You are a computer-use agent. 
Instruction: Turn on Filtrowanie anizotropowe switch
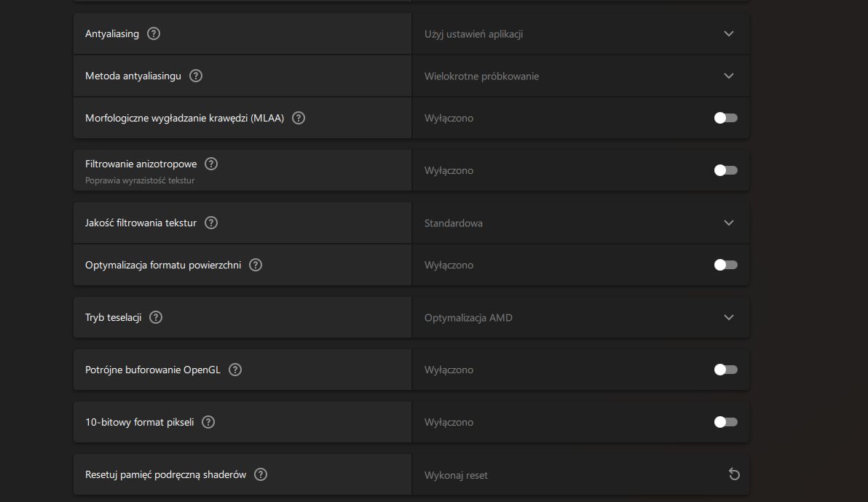(726, 170)
